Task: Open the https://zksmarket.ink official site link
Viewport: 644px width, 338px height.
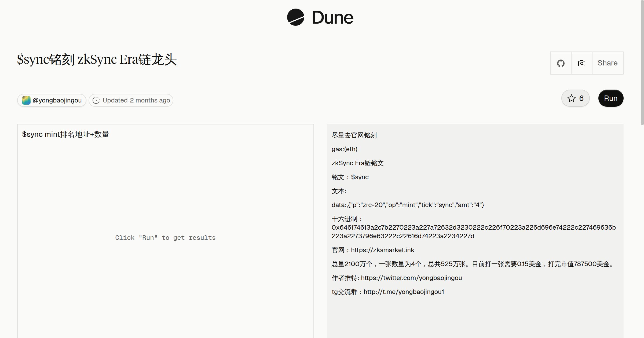Action: [382, 250]
